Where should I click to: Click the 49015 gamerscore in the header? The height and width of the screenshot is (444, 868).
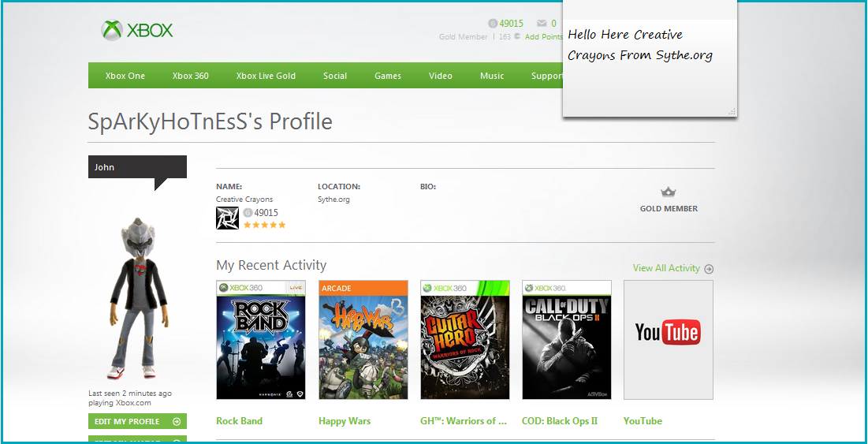click(x=511, y=23)
